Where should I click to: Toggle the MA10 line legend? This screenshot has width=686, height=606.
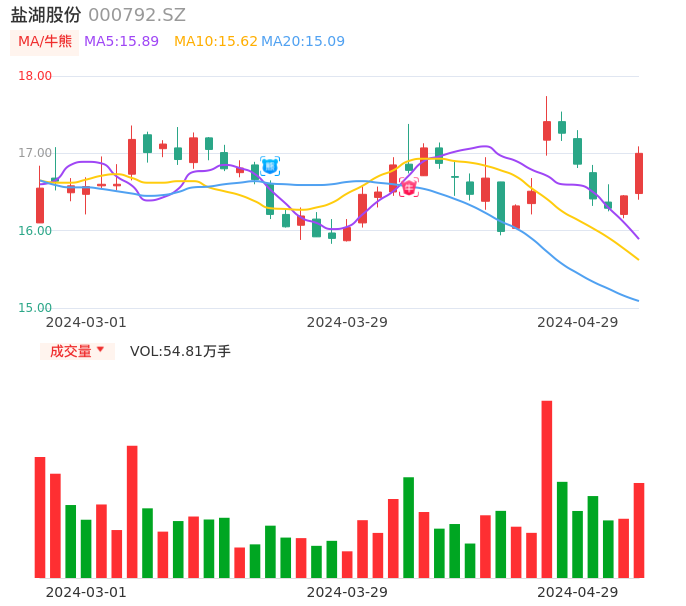[x=215, y=41]
